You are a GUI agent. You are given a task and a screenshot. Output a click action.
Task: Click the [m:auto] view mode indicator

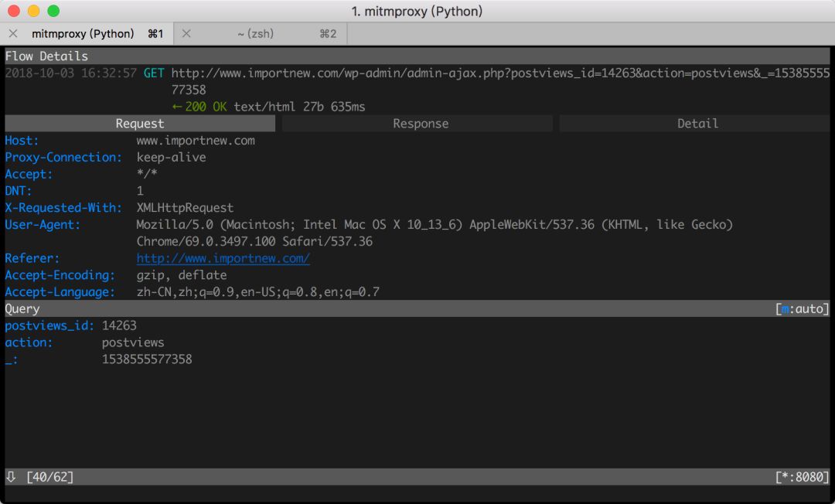pos(802,308)
